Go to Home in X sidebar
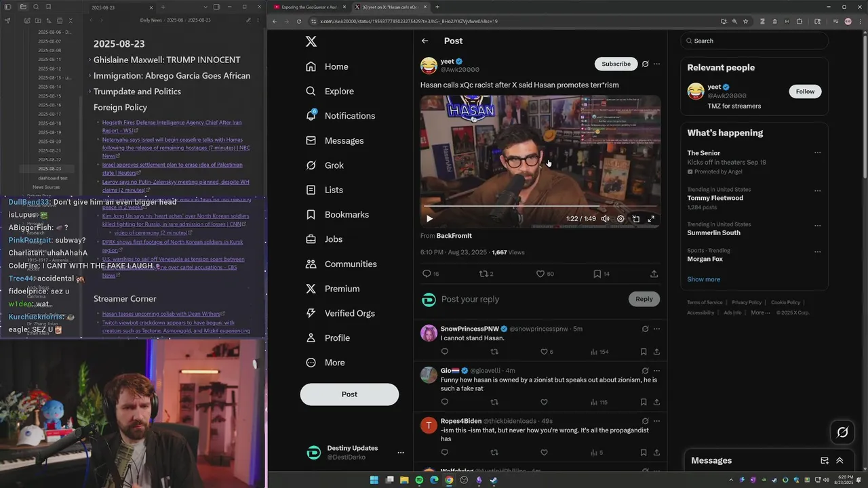 (x=327, y=66)
